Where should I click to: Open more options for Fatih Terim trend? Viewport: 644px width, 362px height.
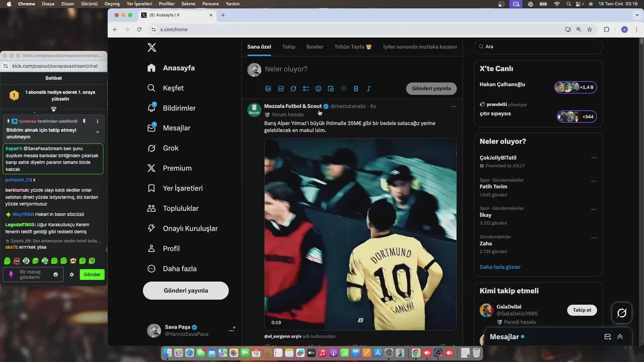594,181
